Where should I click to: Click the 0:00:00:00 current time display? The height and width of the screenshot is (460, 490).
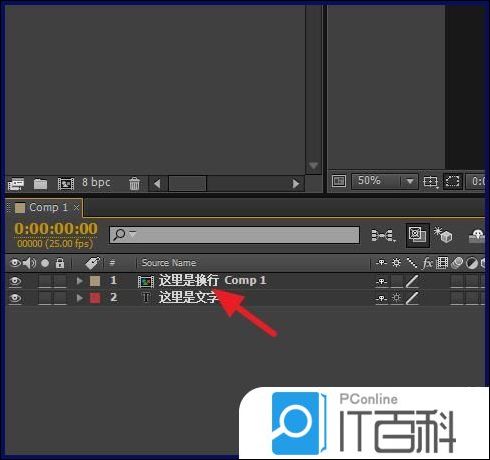click(x=56, y=229)
